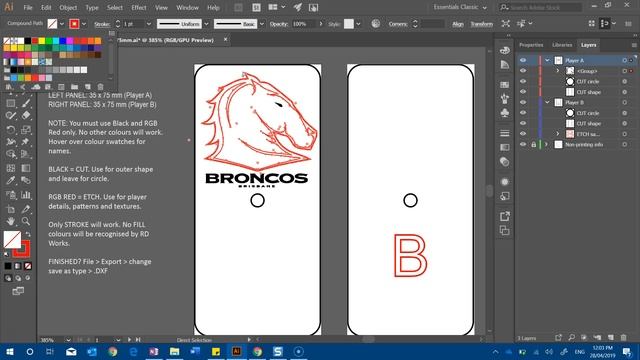The height and width of the screenshot is (360, 640).
Task: Click the Search Adobe Stock field
Action: coord(541,7)
